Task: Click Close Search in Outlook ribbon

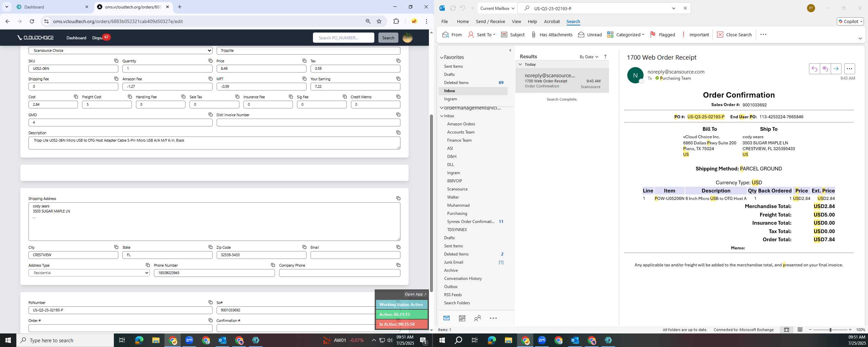Action: [734, 35]
